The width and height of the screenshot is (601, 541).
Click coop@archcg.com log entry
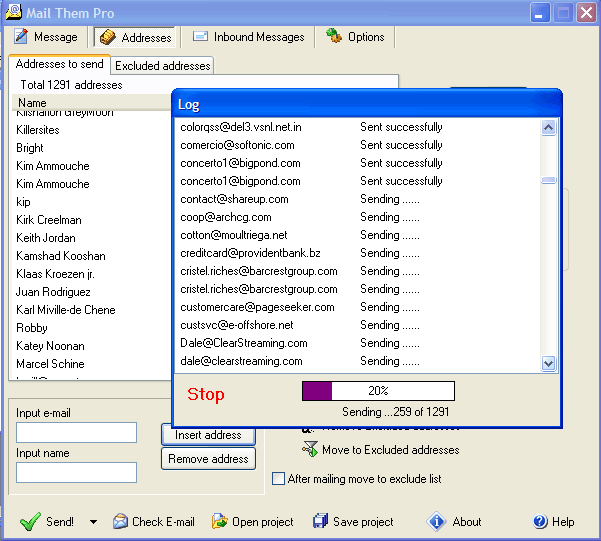pyautogui.click(x=226, y=217)
